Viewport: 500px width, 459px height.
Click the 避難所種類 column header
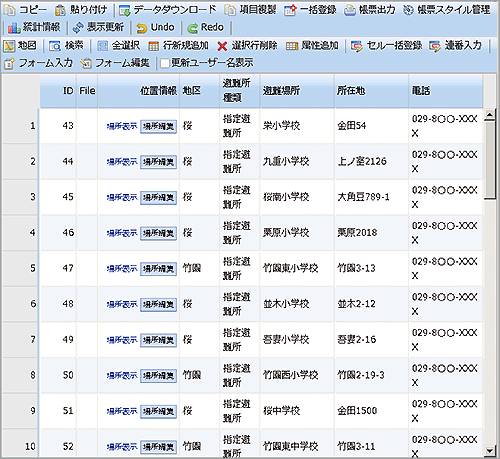point(240,91)
